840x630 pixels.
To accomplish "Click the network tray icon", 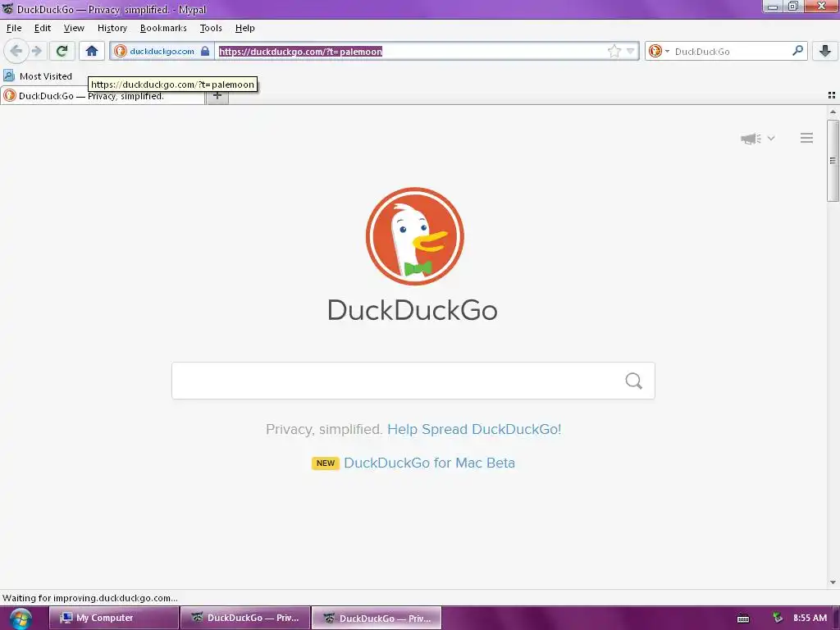I will click(777, 618).
